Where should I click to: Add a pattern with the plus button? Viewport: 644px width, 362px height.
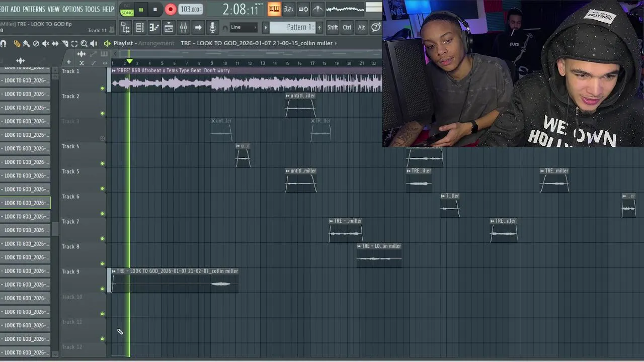pos(319,27)
